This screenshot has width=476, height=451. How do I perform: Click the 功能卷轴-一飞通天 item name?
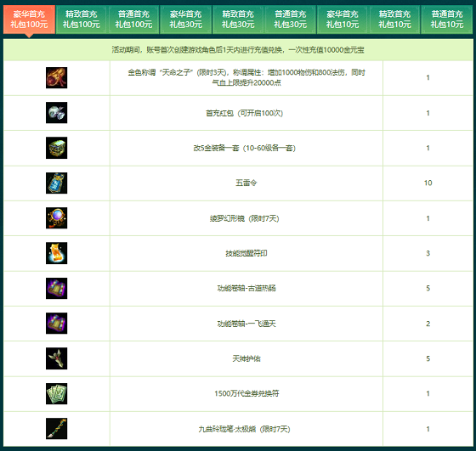coord(246,324)
